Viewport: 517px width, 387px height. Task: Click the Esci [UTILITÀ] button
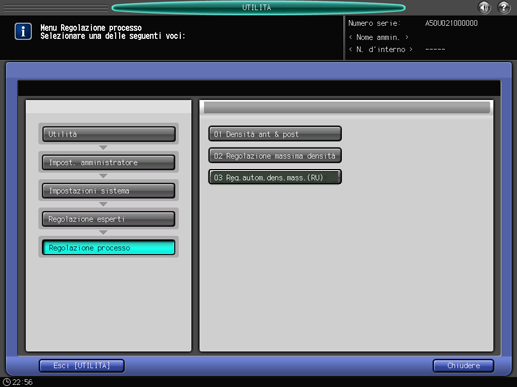pos(82,366)
